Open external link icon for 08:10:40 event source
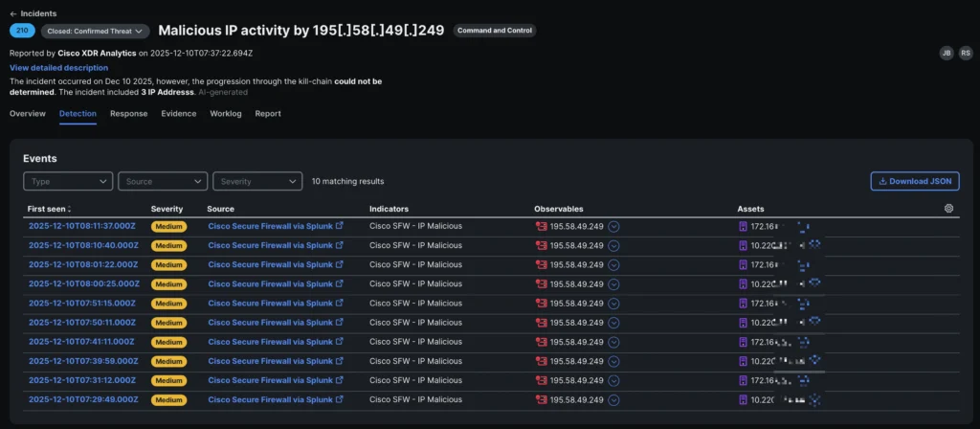Image resolution: width=980 pixels, height=429 pixels. (340, 245)
